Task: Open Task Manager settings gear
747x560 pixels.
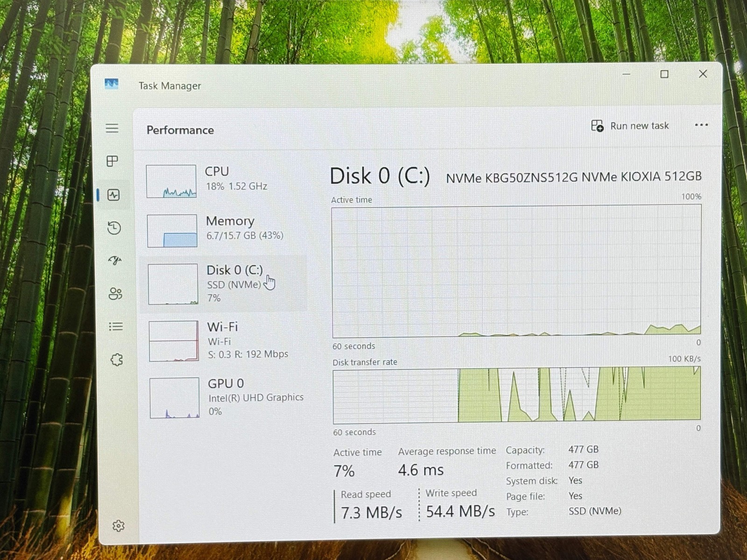Action: 119,526
